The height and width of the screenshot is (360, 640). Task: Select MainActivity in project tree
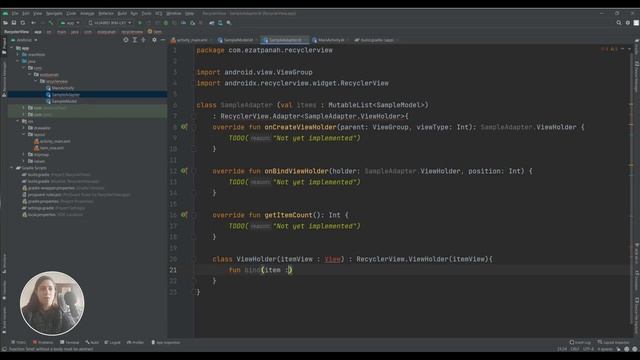63,88
